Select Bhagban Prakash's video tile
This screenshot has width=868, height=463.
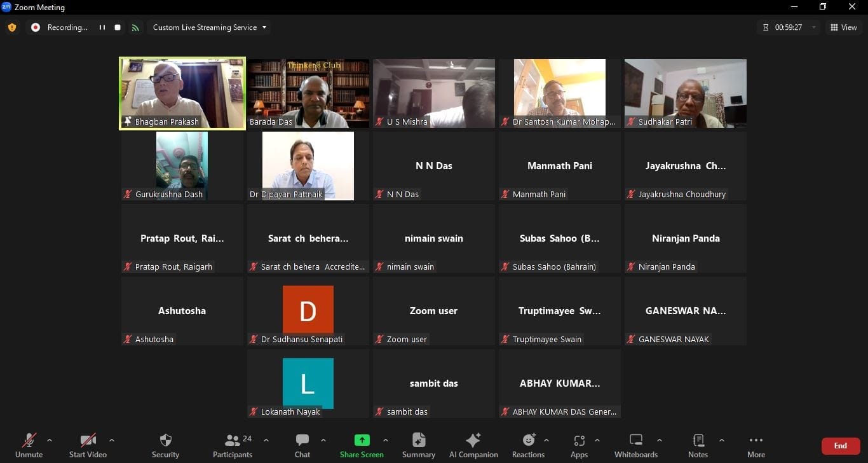click(x=182, y=93)
